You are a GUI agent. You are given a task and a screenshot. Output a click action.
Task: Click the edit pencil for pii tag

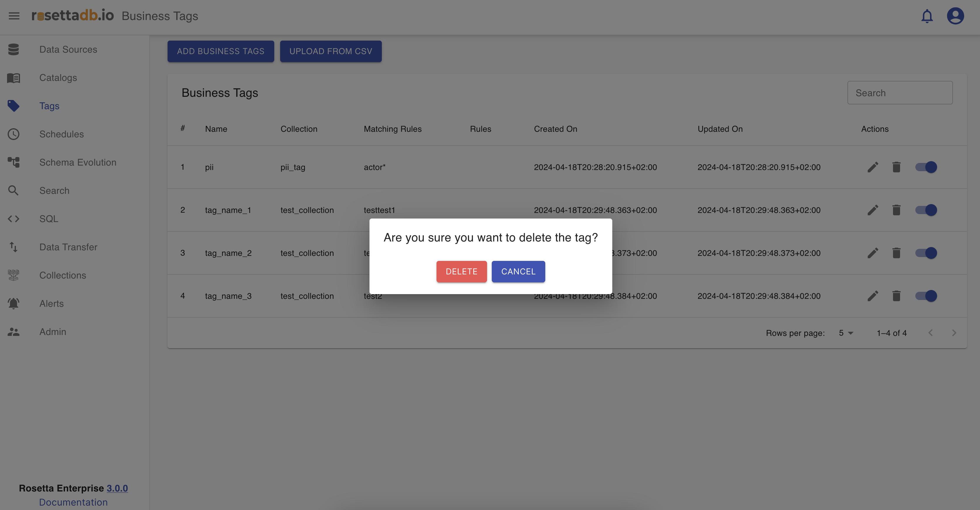(873, 167)
